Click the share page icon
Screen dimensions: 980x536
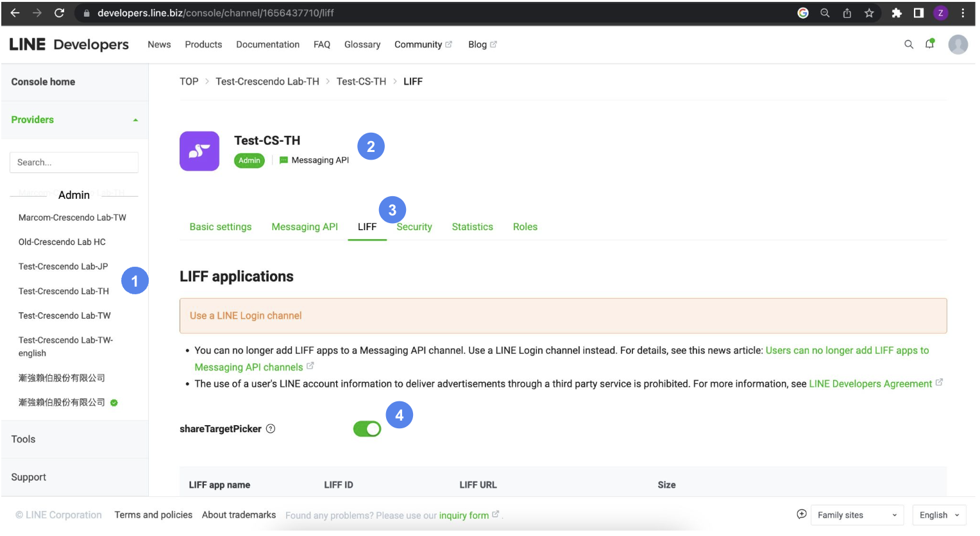(x=847, y=13)
